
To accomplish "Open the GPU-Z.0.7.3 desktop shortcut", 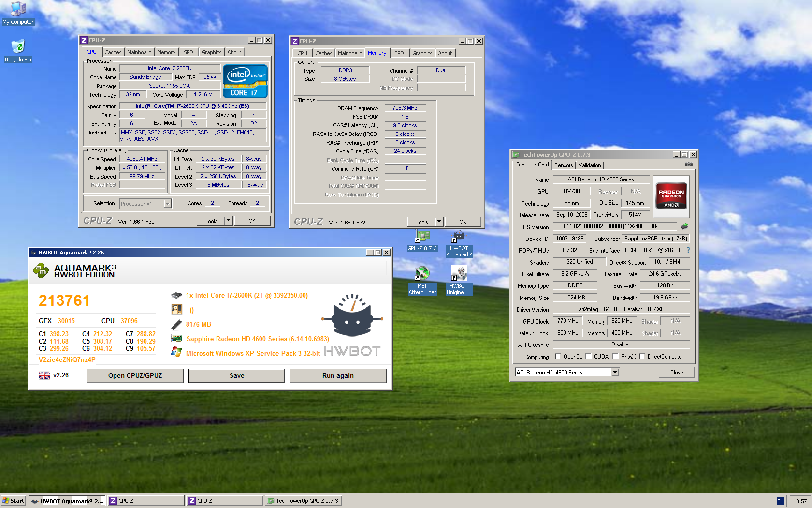I will (422, 240).
